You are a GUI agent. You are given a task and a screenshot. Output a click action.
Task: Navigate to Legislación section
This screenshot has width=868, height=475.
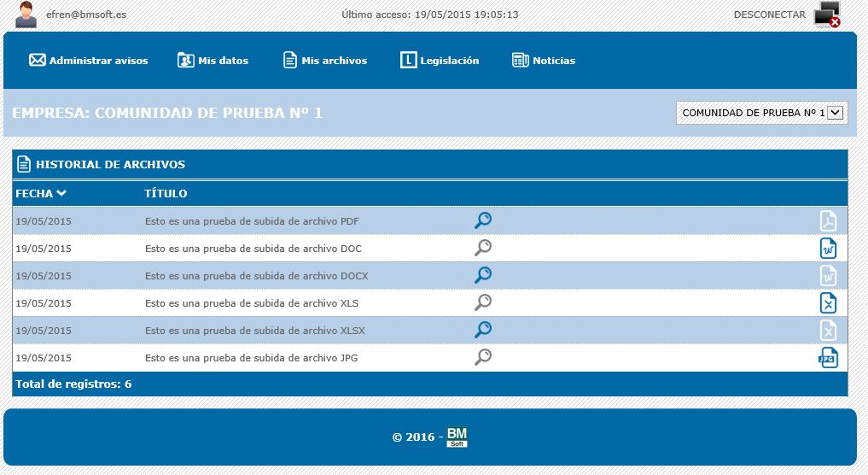(x=440, y=61)
